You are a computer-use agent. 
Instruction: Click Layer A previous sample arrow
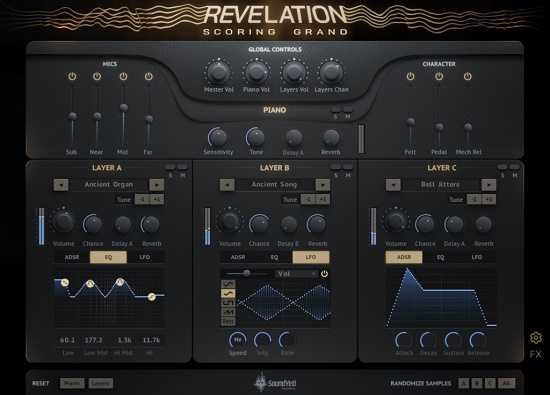pos(61,185)
